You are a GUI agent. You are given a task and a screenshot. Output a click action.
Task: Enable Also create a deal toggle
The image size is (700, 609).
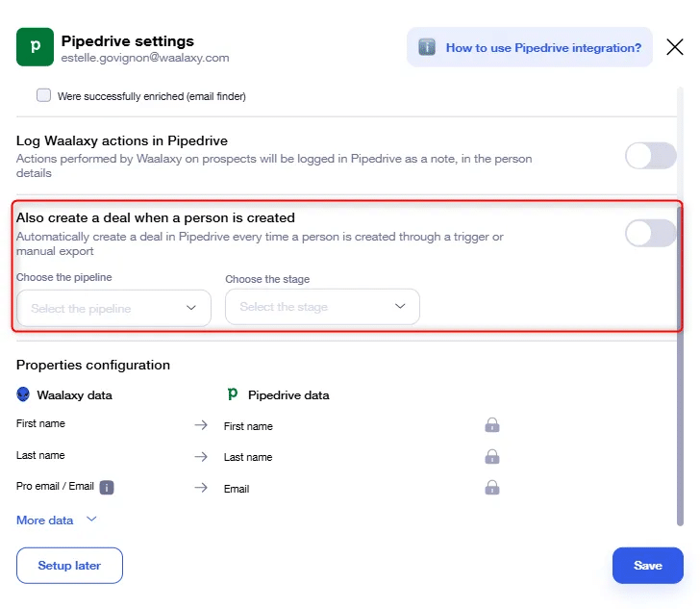650,233
